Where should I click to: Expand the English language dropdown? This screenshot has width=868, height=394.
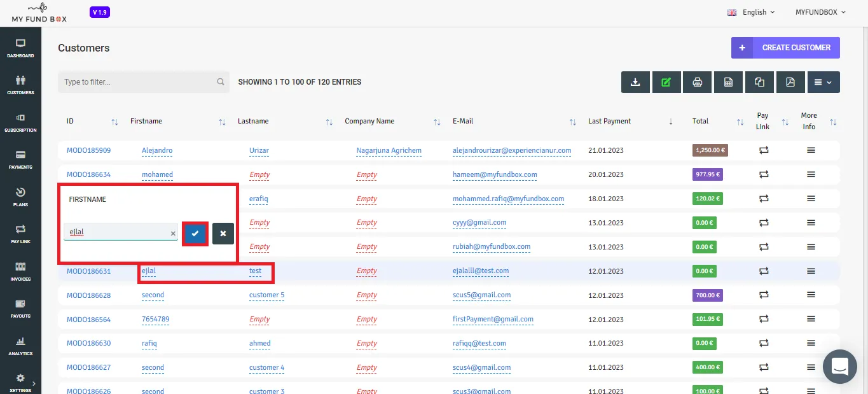752,12
